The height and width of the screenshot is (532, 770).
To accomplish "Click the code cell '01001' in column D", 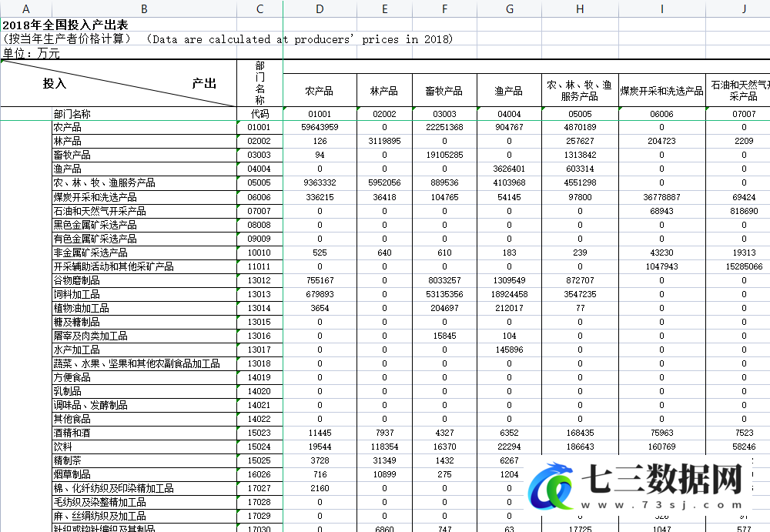I will coord(320,114).
